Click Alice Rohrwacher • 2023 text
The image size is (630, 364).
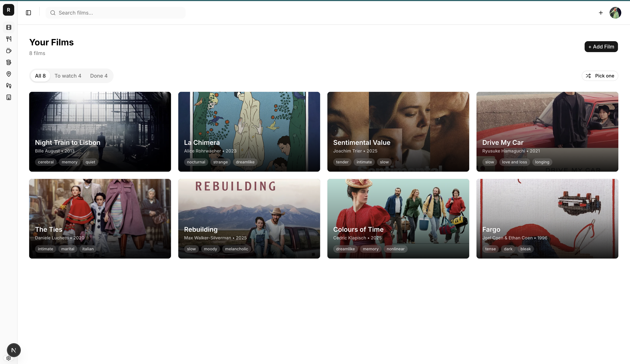[210, 151]
